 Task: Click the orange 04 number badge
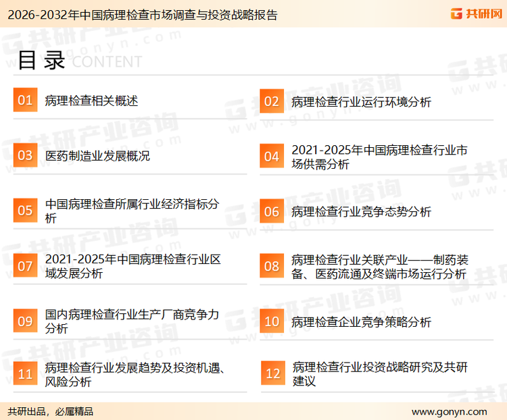pyautogui.click(x=272, y=156)
